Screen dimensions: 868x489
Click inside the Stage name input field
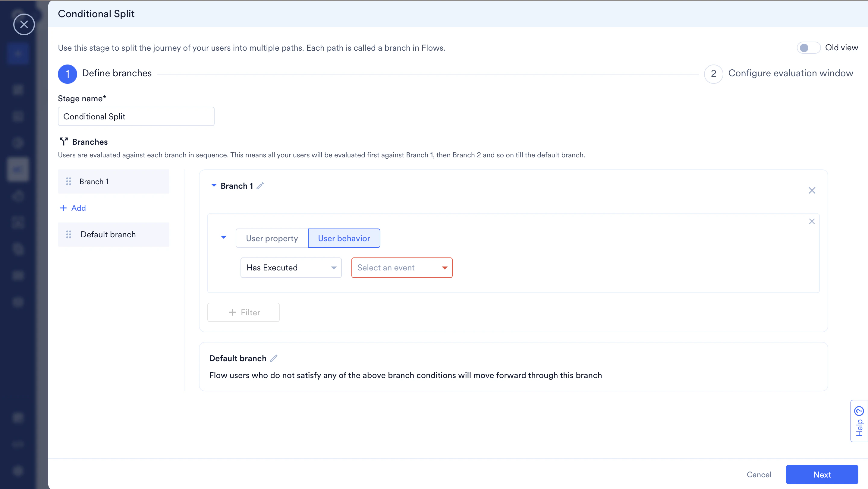point(136,116)
